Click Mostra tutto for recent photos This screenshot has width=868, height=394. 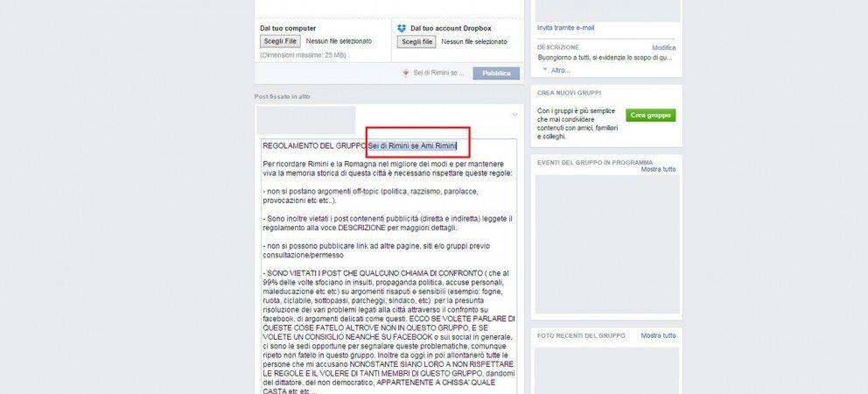click(658, 336)
